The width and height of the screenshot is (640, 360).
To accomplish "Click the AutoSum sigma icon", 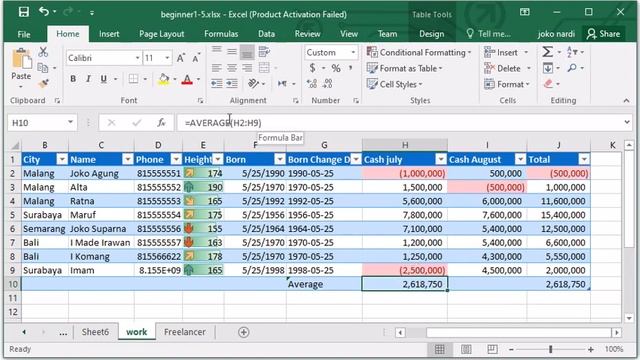I will (x=547, y=52).
